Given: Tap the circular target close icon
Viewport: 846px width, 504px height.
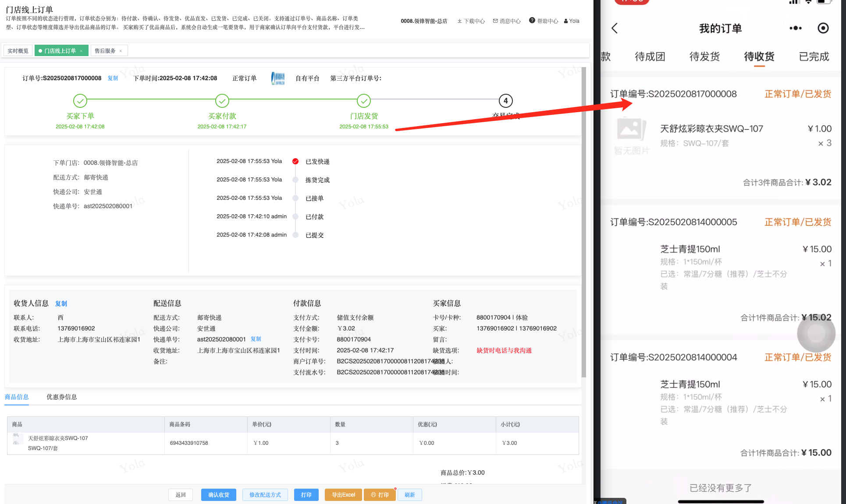Looking at the screenshot, I should 823,28.
